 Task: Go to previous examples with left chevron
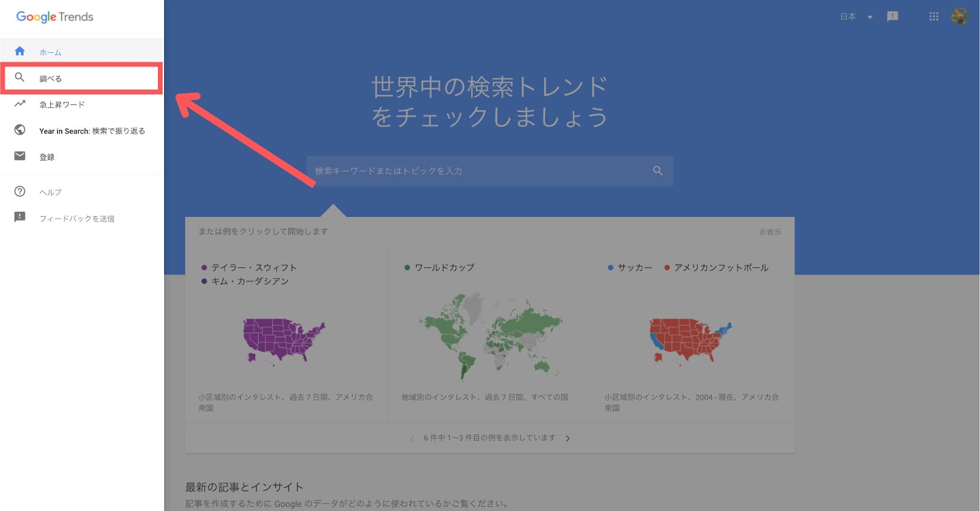412,438
